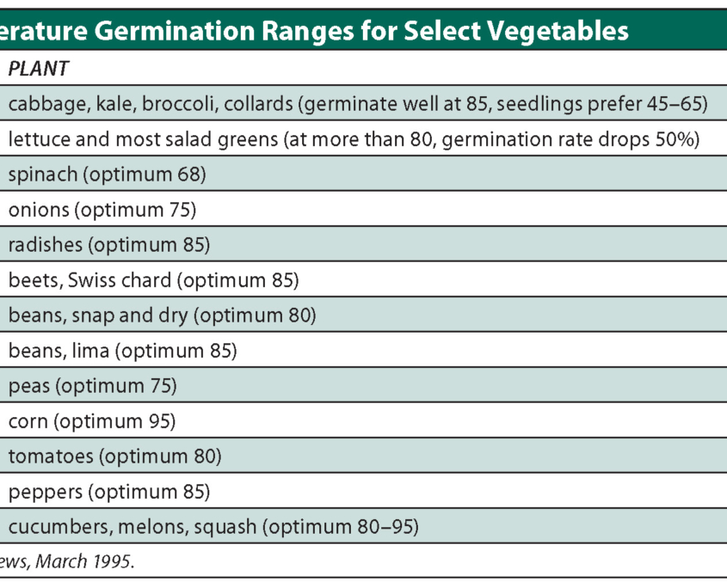Click the '(optimum 80–95)' text
The image size is (727, 588).
coord(341,527)
